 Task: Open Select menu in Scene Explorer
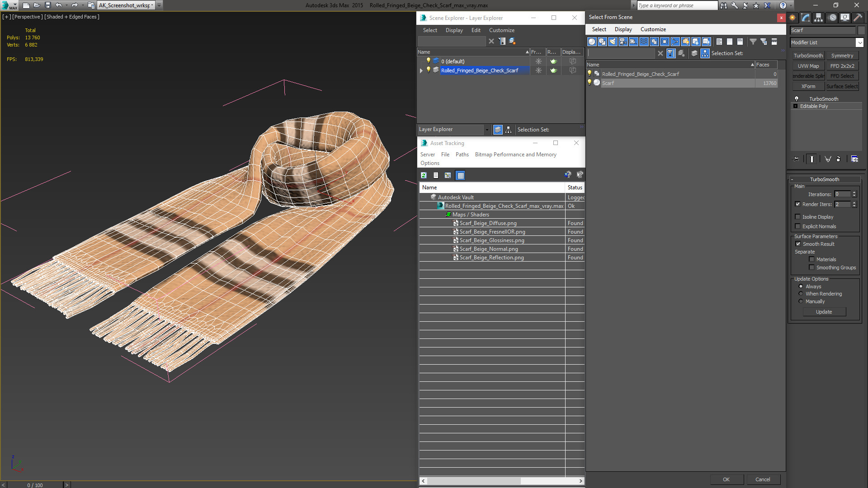pyautogui.click(x=430, y=30)
